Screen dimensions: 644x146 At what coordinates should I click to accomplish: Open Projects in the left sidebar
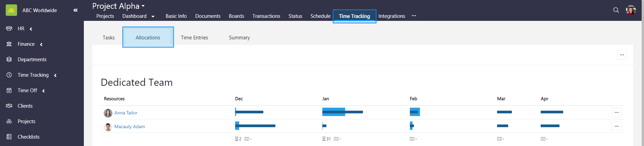tap(26, 121)
